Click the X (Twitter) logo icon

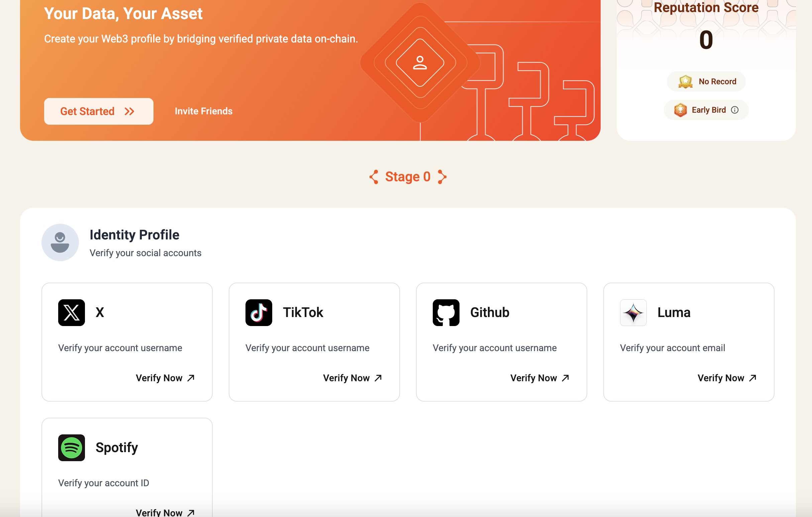[72, 312]
